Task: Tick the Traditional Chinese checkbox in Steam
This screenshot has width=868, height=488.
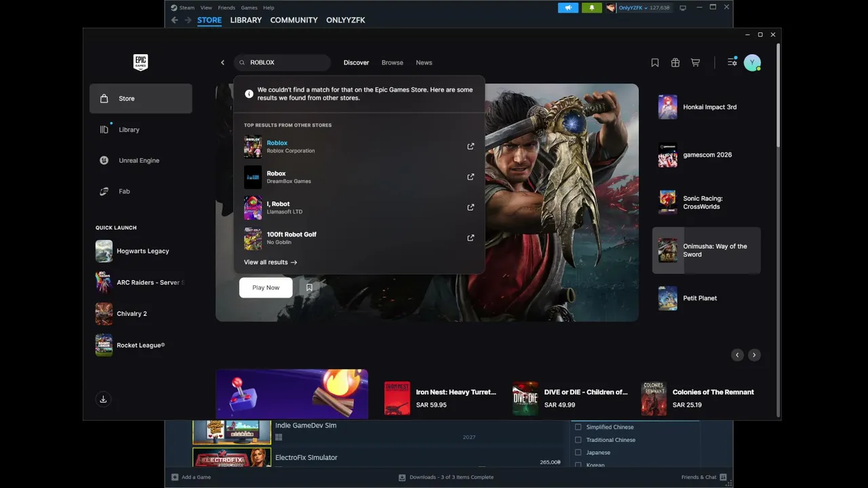Action: [x=578, y=440]
